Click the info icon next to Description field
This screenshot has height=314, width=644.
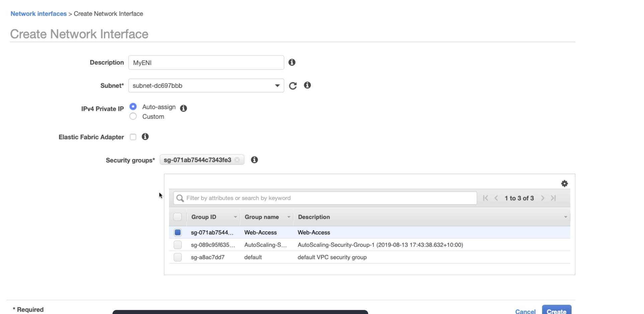click(x=292, y=62)
